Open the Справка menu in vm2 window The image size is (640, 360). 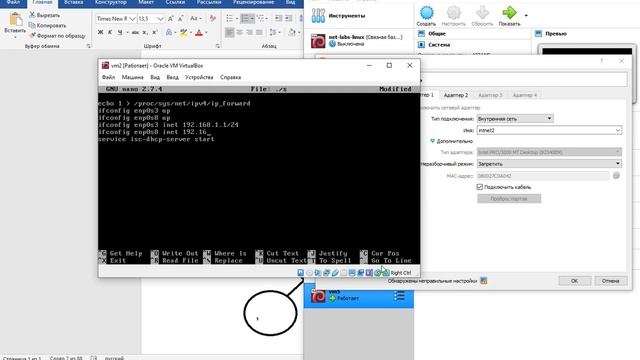231,77
